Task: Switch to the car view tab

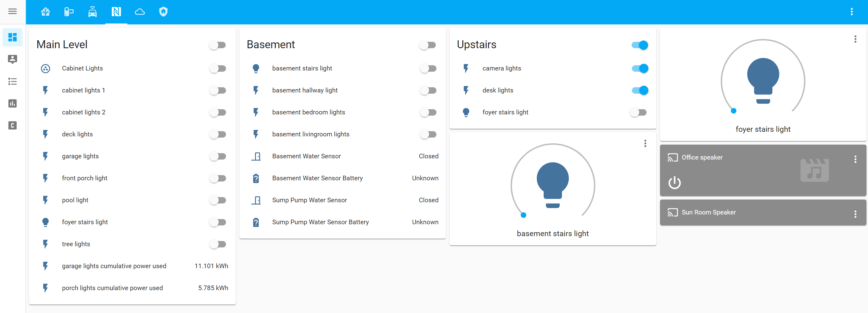Action: [x=92, y=12]
